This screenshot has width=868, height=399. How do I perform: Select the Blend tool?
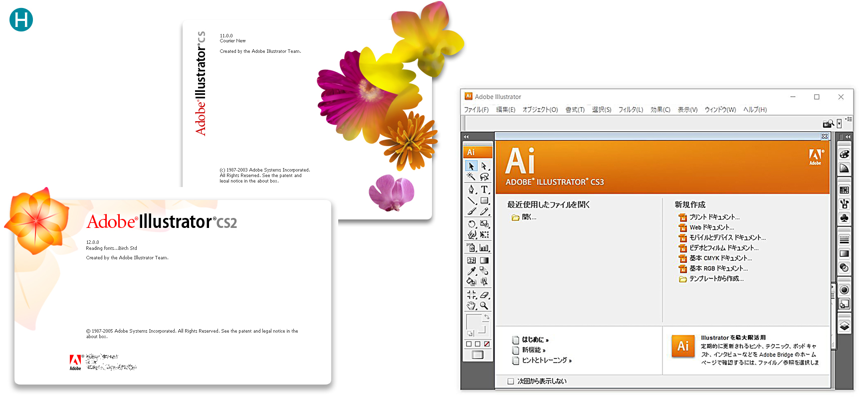484,271
